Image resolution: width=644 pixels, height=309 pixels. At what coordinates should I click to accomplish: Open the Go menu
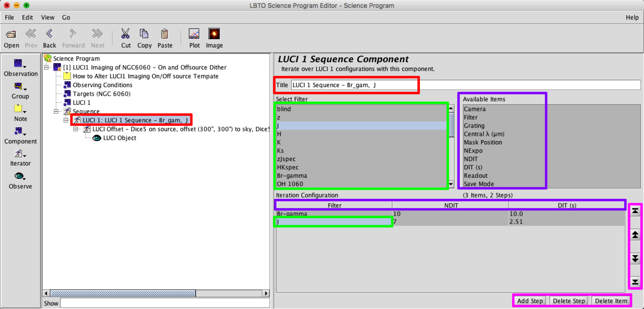[66, 17]
